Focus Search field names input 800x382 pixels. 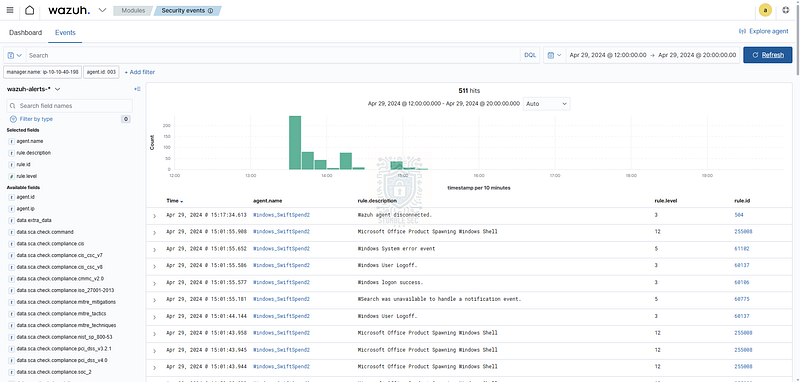(69, 106)
